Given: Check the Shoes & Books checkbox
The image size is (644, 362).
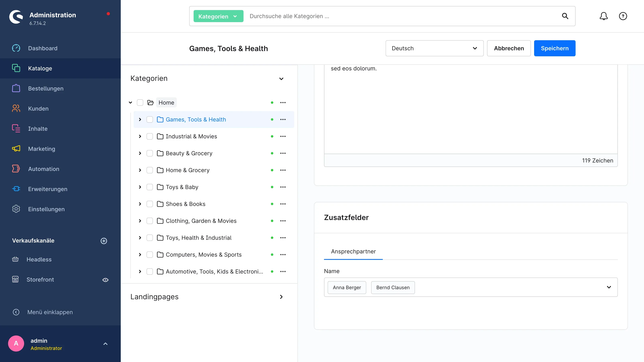Looking at the screenshot, I should [150, 204].
